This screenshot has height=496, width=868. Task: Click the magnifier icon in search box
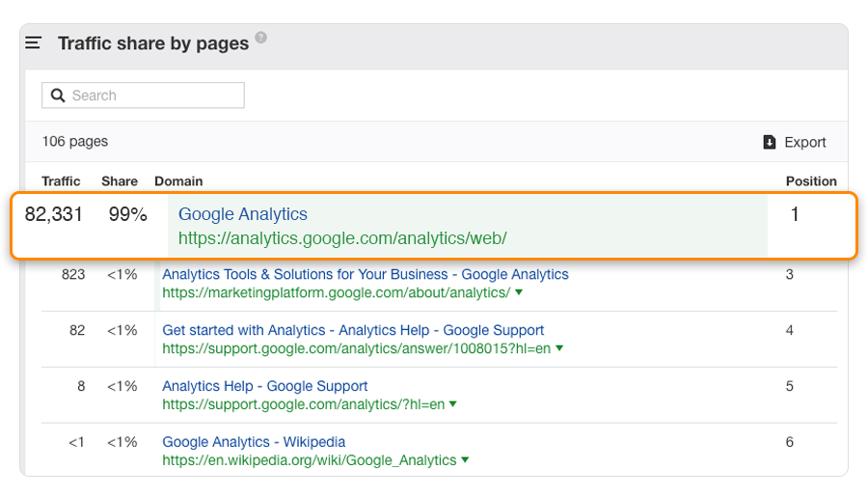(x=58, y=96)
